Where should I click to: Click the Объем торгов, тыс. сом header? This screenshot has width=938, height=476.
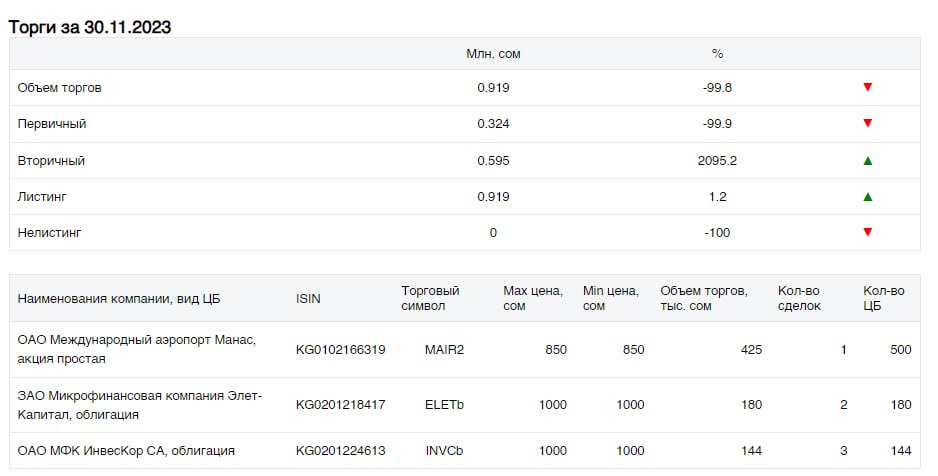(x=704, y=298)
